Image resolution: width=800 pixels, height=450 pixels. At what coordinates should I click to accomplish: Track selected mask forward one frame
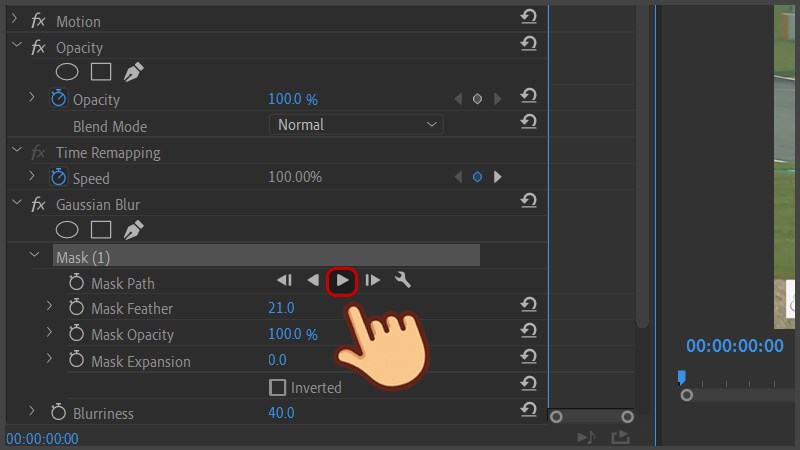click(372, 280)
